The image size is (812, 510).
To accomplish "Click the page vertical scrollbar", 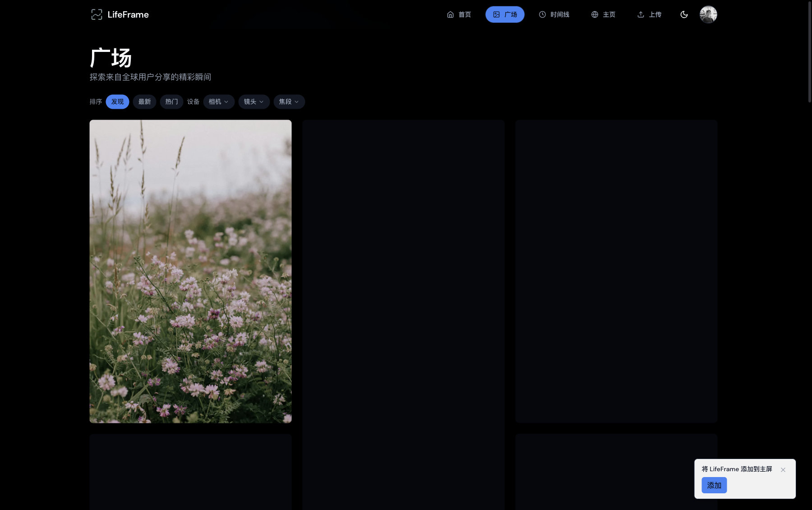I will click(x=809, y=52).
